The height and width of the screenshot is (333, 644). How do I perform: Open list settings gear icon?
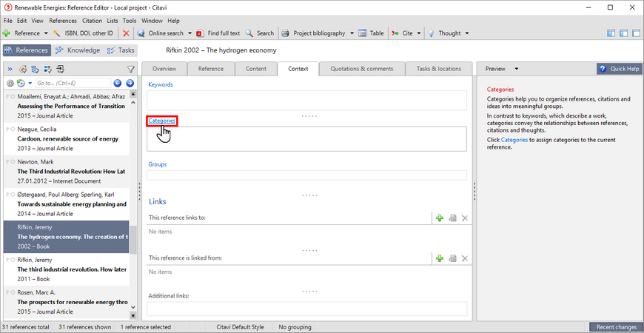pyautogui.click(x=10, y=84)
